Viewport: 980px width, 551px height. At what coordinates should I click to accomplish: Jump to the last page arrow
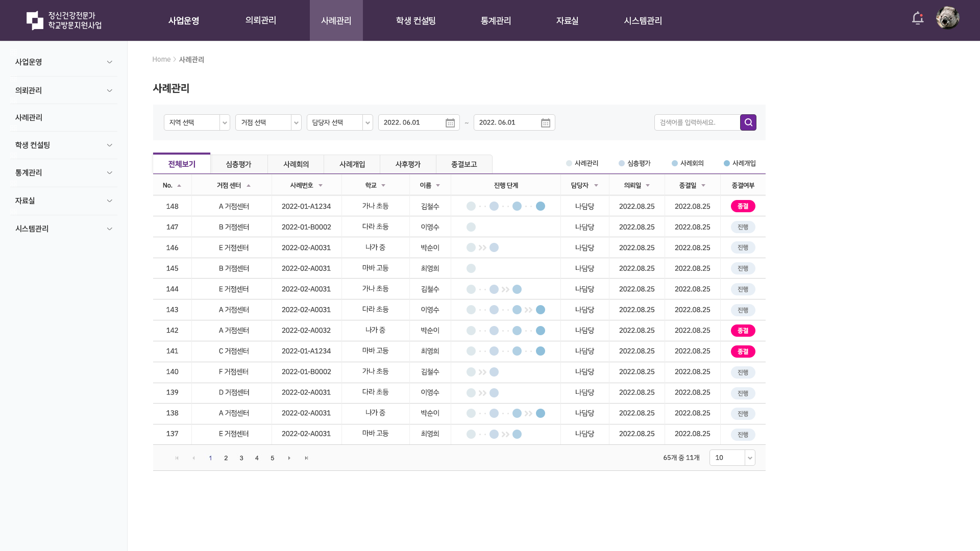pyautogui.click(x=306, y=458)
